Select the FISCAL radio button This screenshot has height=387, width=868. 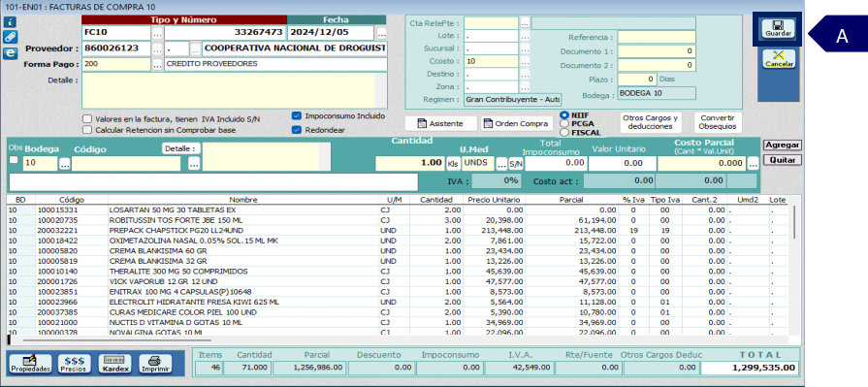coord(564,132)
